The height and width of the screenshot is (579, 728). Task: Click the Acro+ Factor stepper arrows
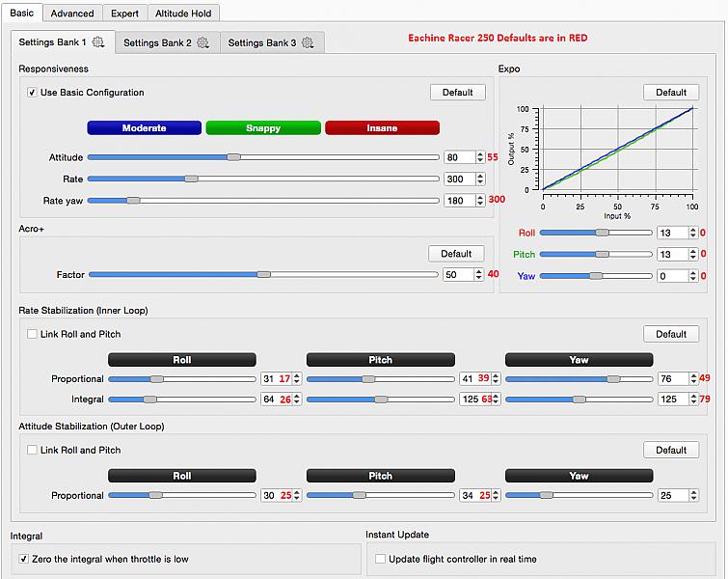[x=479, y=275]
